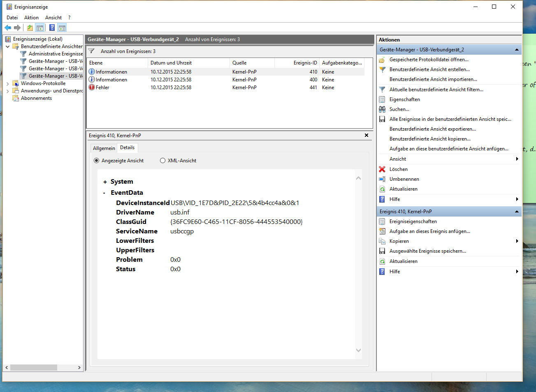Select the XML-Ansicht radio button
Viewport: 536px width, 392px height.
click(x=162, y=161)
